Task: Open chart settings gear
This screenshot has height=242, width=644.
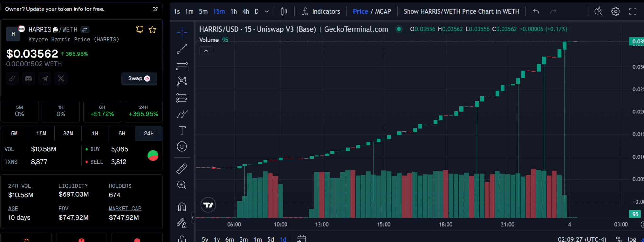Action: tap(616, 12)
